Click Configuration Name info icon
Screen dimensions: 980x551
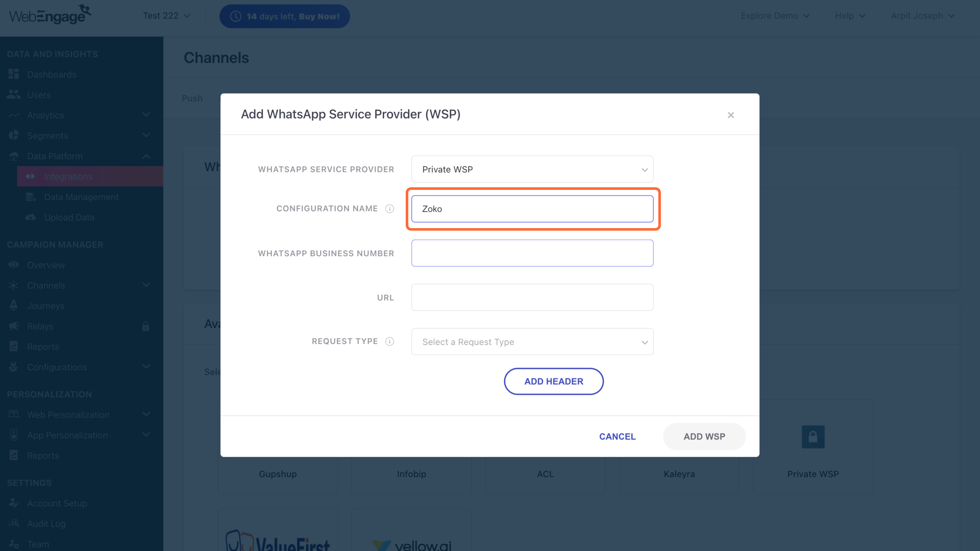[x=390, y=209]
